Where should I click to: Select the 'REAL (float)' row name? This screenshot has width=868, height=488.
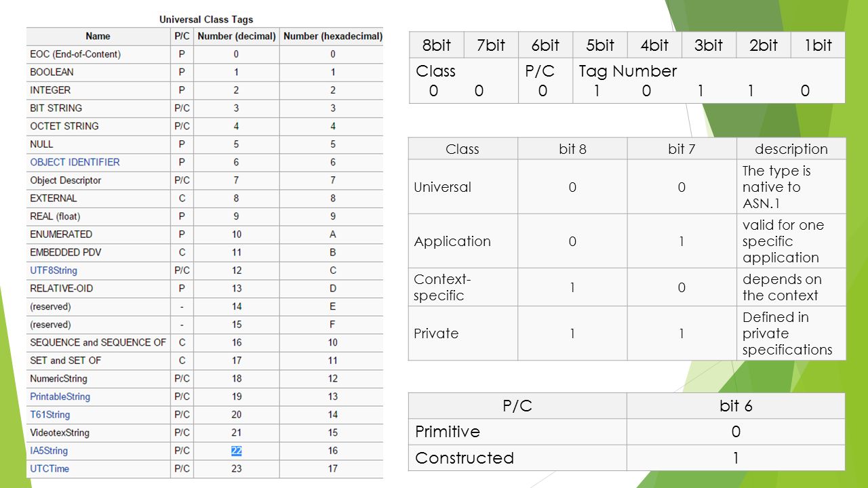tap(55, 216)
